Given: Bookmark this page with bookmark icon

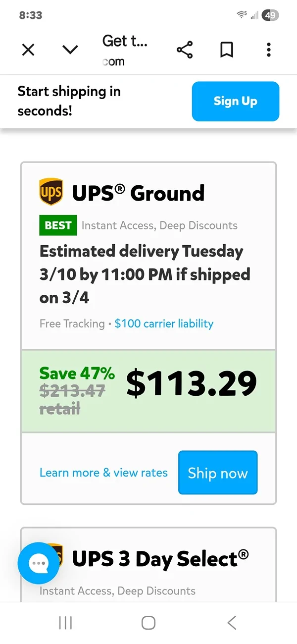Looking at the screenshot, I should [227, 50].
